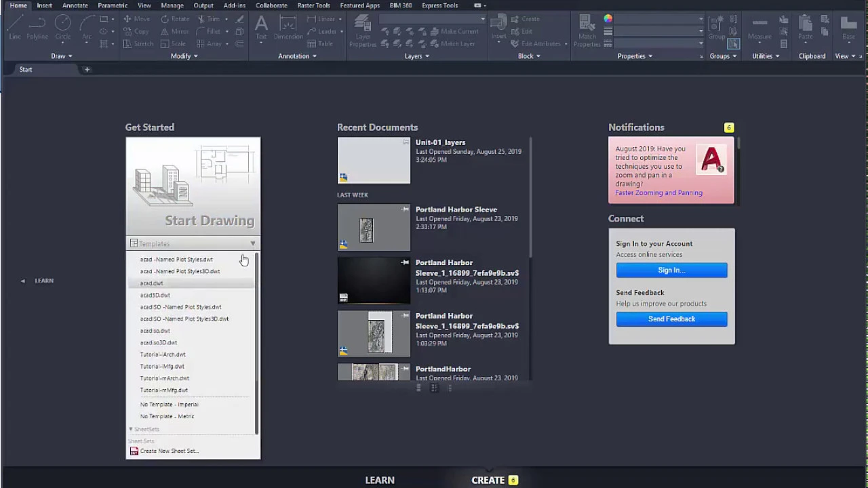Switch to the Annotate ribbon tab
This screenshot has width=868, height=488.
coord(75,5)
